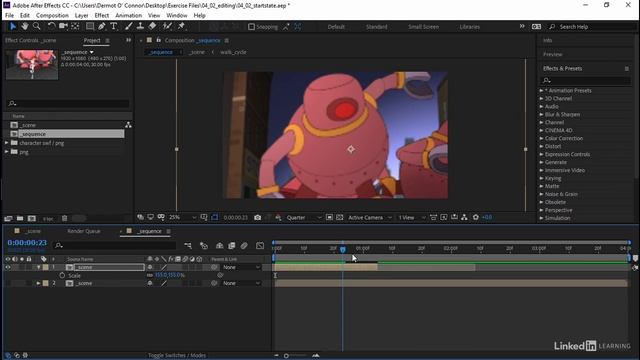Click the snapshot camera icon in viewer

(x=258, y=218)
